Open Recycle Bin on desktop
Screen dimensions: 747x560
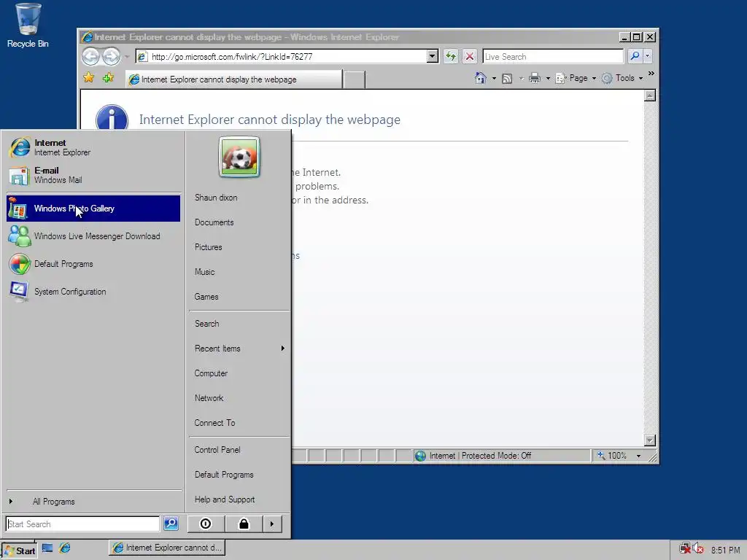[x=28, y=26]
